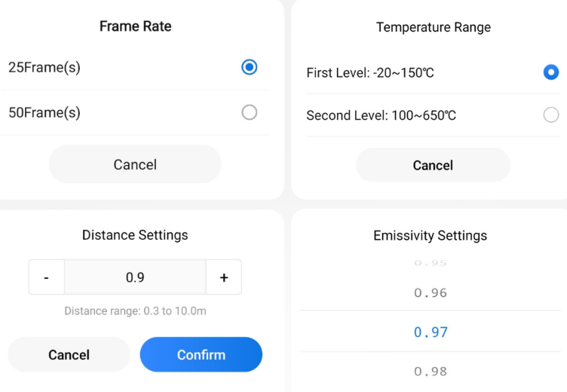
Task: Pick emissivity value 0.98
Action: [x=431, y=371]
